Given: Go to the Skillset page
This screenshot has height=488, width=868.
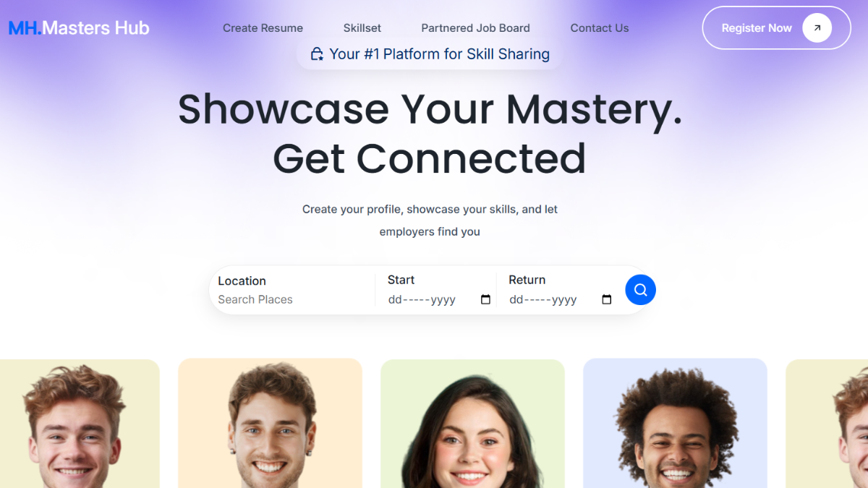Looking at the screenshot, I should [362, 28].
